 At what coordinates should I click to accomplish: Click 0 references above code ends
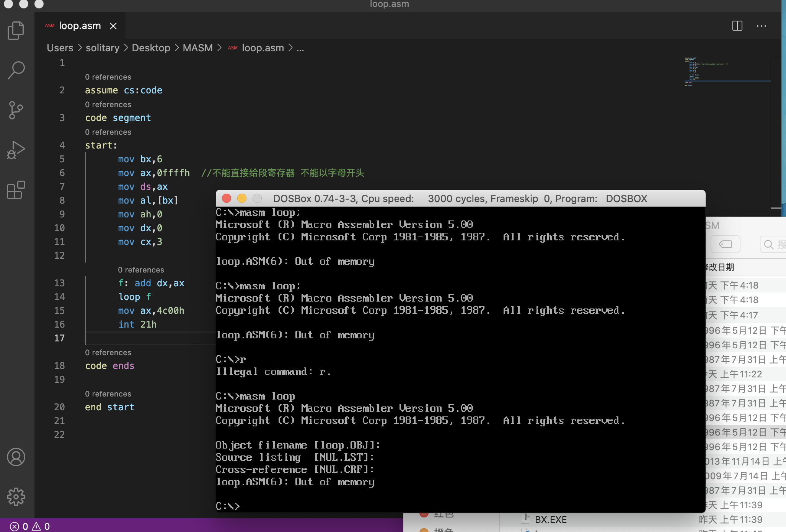pos(108,352)
